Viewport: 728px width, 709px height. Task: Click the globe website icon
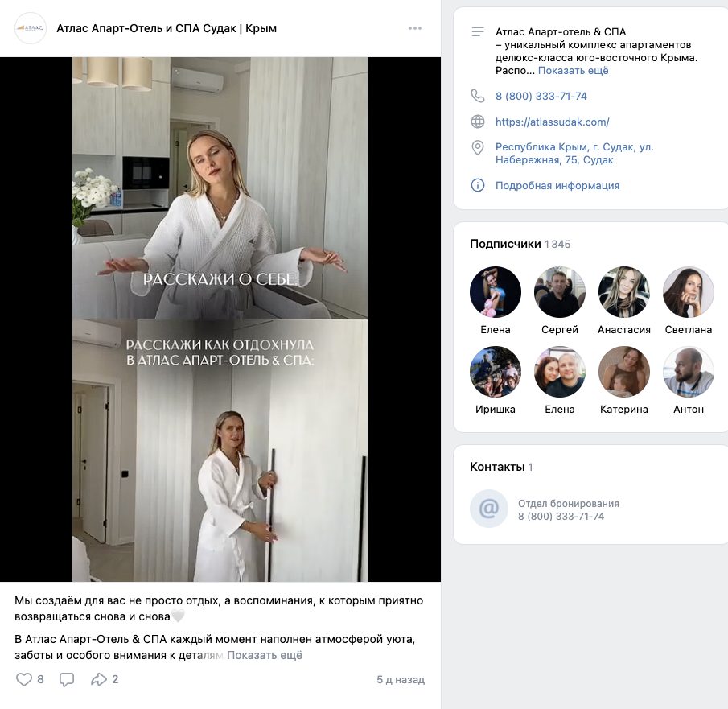[478, 122]
